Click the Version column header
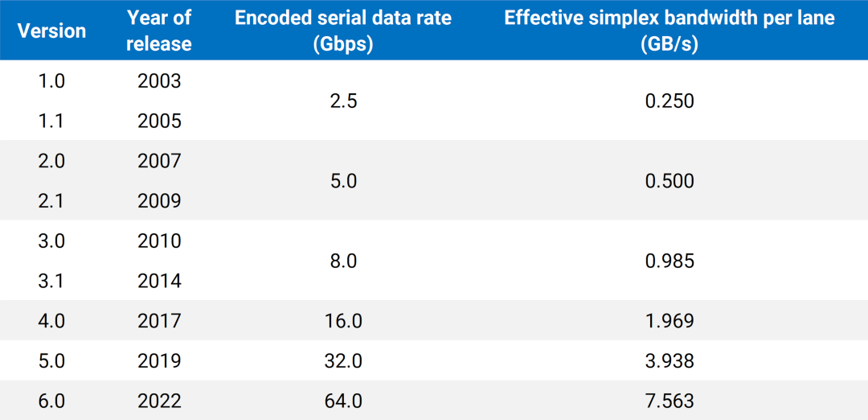This screenshot has width=868, height=420. click(x=51, y=30)
